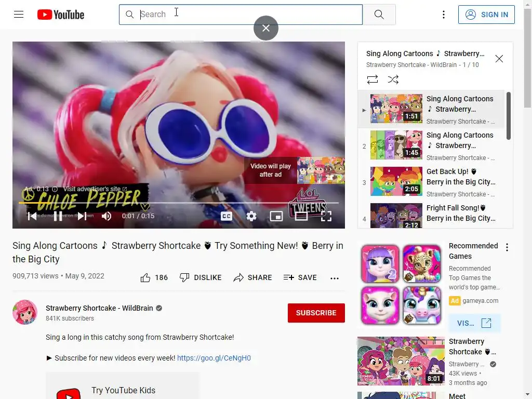Open gameya.com ad link
This screenshot has height=399, width=532.
481,301
